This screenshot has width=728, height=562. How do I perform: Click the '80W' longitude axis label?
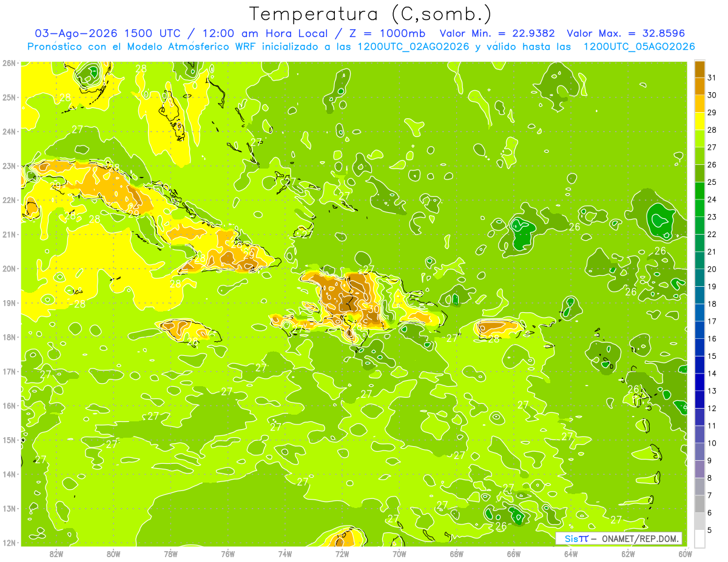point(113,554)
